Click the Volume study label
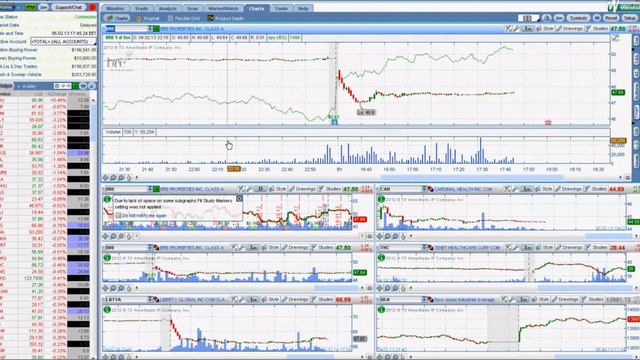This screenshot has height=360, width=640. click(113, 132)
